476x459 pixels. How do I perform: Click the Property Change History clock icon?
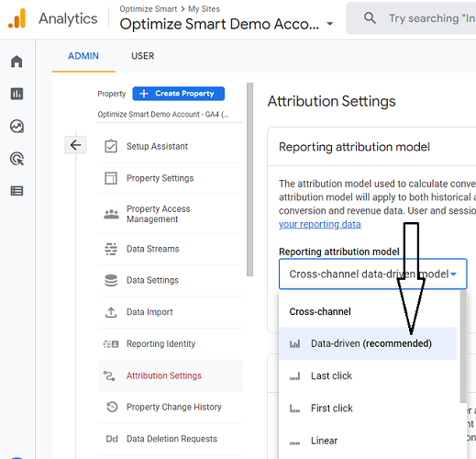click(112, 407)
